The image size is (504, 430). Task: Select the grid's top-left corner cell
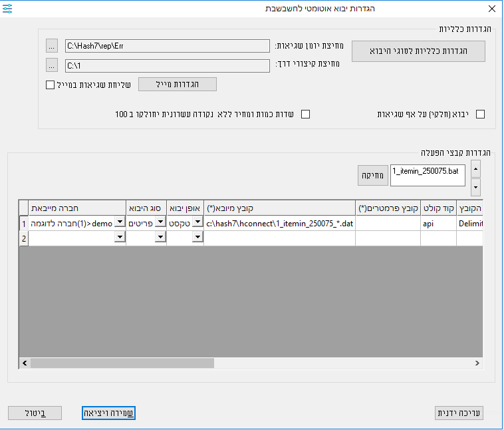click(x=24, y=208)
